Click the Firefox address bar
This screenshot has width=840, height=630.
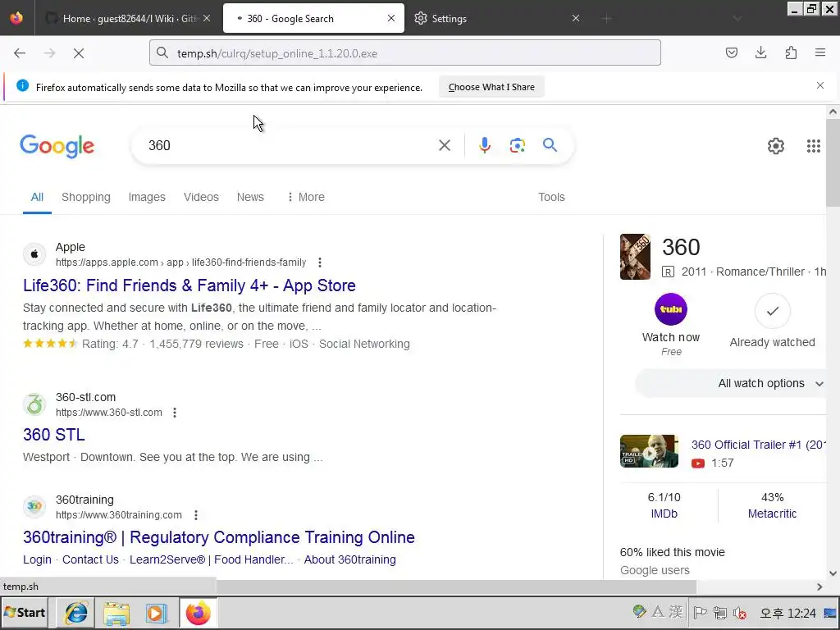pyautogui.click(x=404, y=53)
